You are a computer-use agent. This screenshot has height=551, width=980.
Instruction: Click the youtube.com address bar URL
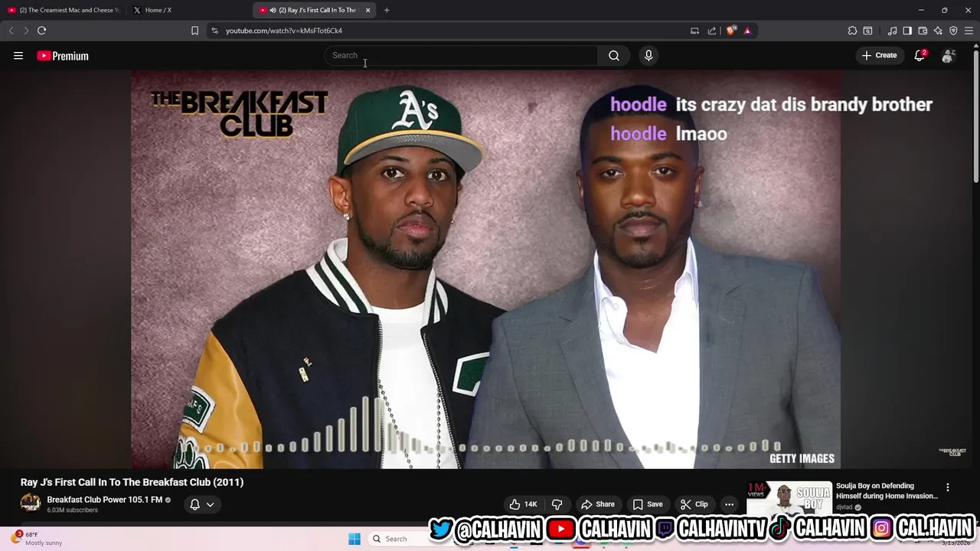point(284,31)
